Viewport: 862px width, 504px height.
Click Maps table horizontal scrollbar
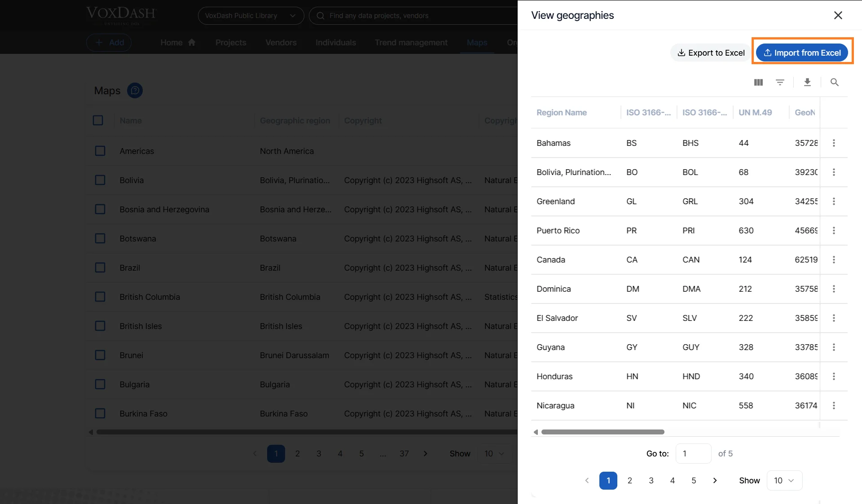(307, 432)
